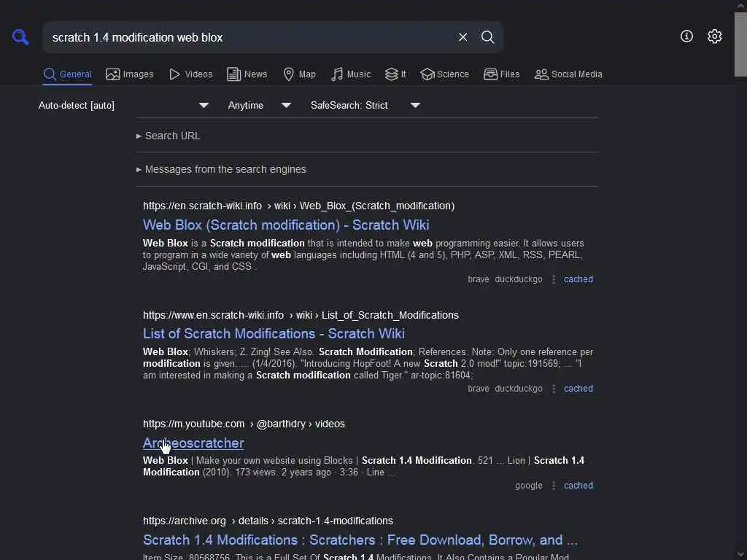
Task: Click the SearXNG magnifier logo
Action: pyautogui.click(x=20, y=36)
